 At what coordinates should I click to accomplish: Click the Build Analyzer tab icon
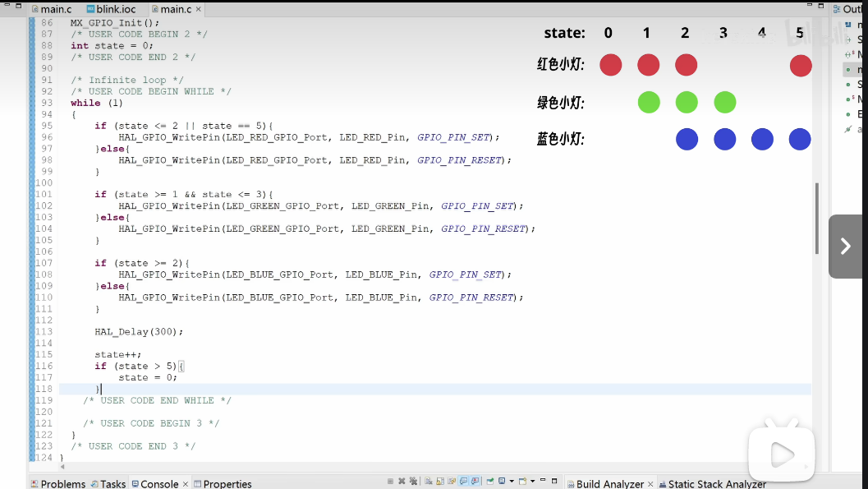click(571, 484)
